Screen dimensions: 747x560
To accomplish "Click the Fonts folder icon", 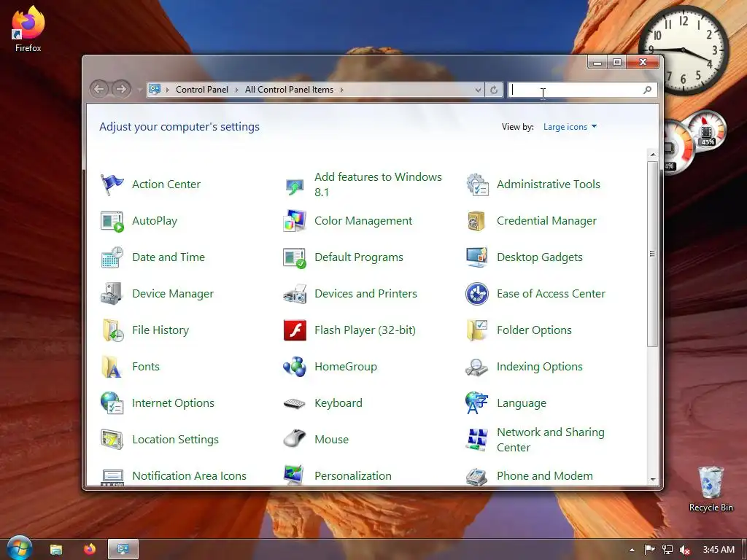I will (x=112, y=367).
